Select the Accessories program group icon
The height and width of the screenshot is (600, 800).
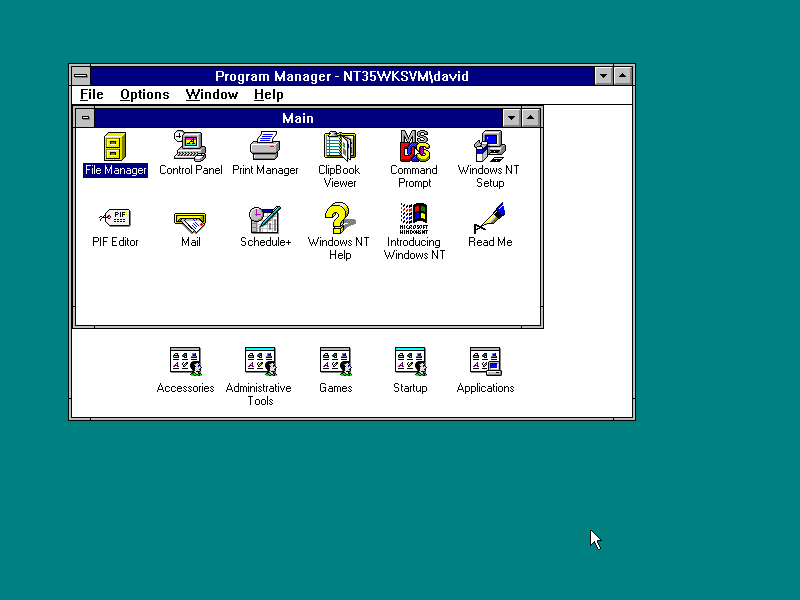[x=185, y=362]
